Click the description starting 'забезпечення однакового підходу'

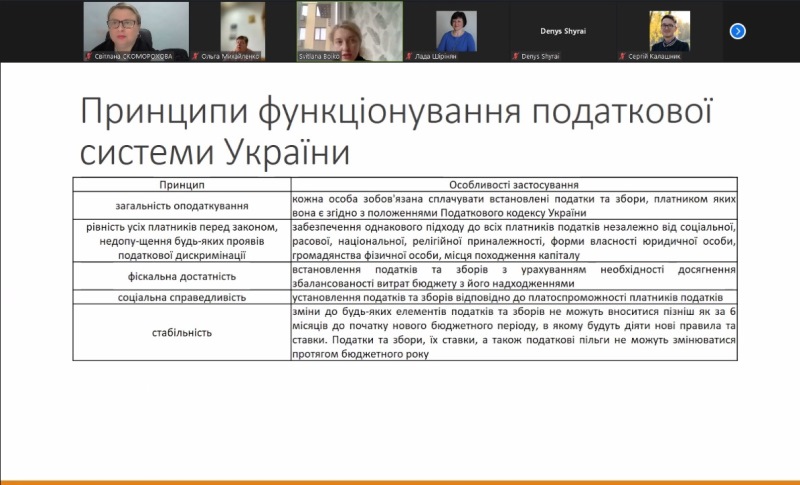pyautogui.click(x=514, y=241)
